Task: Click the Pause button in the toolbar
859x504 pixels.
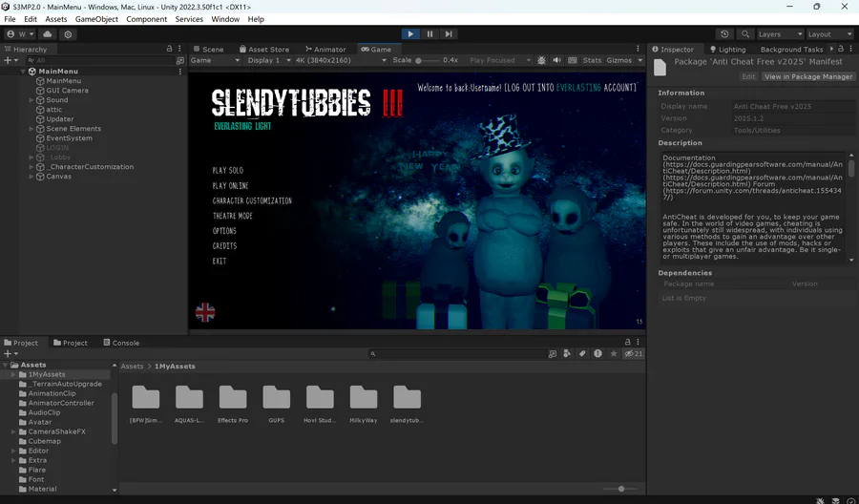Action: [x=429, y=34]
